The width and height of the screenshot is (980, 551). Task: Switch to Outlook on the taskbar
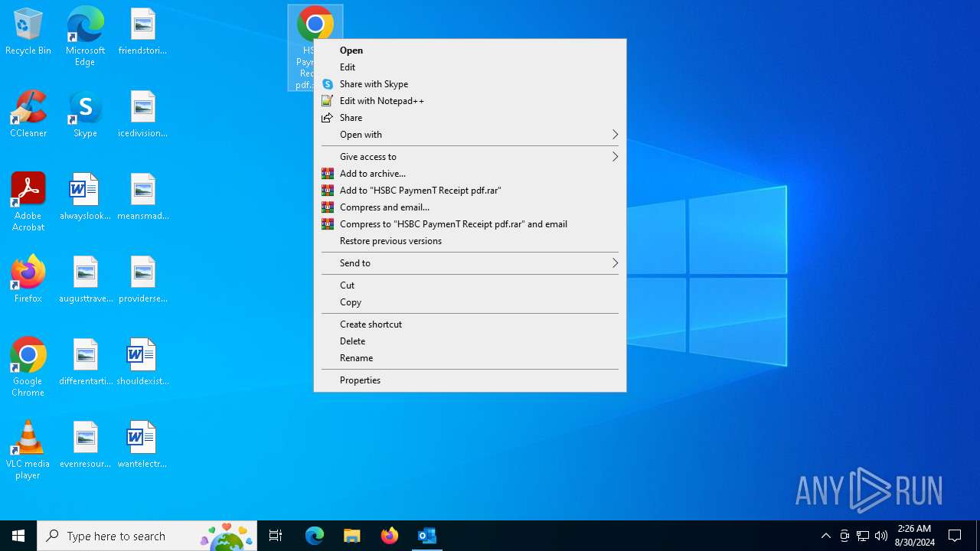click(426, 536)
